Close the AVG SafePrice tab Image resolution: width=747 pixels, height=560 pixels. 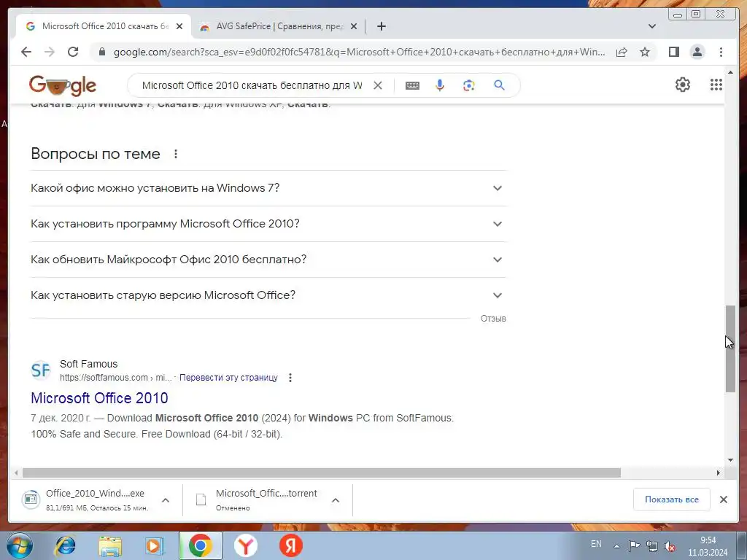pyautogui.click(x=354, y=26)
